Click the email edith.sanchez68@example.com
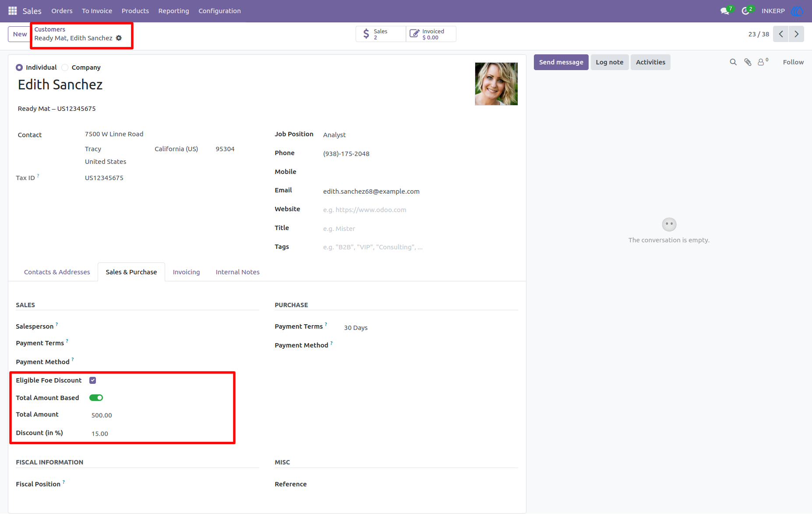 371,191
